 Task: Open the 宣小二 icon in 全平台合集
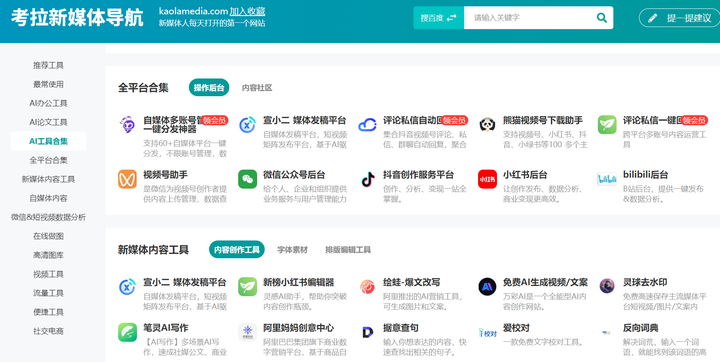click(x=248, y=125)
